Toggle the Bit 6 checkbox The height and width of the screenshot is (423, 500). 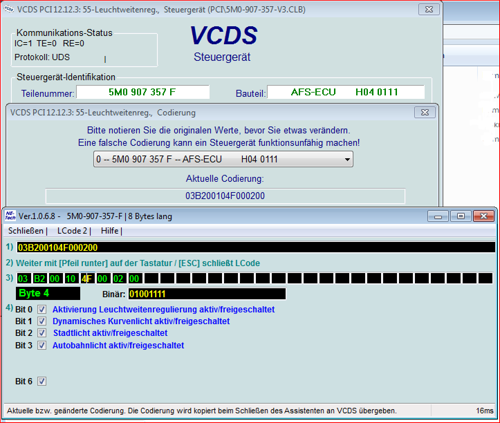pyautogui.click(x=42, y=381)
